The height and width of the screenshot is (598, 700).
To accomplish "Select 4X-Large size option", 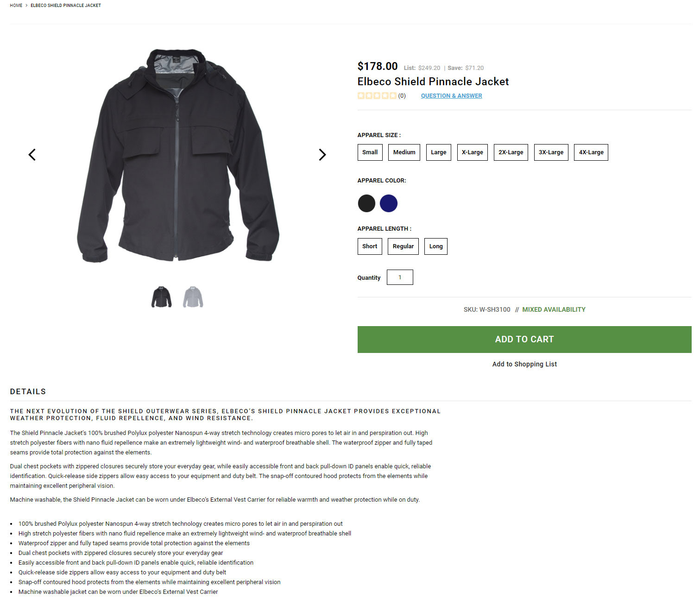I will coord(591,152).
